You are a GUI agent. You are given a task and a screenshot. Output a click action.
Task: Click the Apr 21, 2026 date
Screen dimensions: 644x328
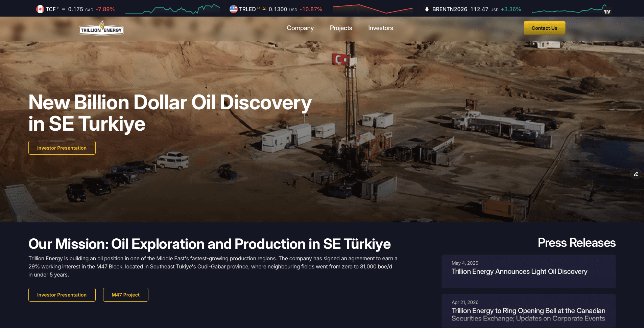(x=465, y=302)
